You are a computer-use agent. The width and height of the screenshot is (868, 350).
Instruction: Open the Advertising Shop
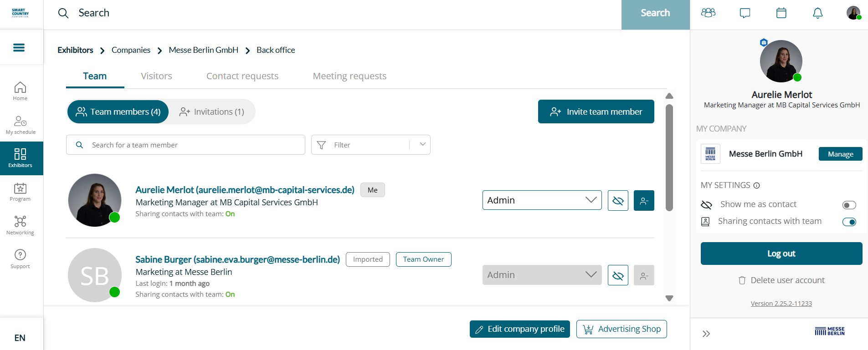pos(621,329)
